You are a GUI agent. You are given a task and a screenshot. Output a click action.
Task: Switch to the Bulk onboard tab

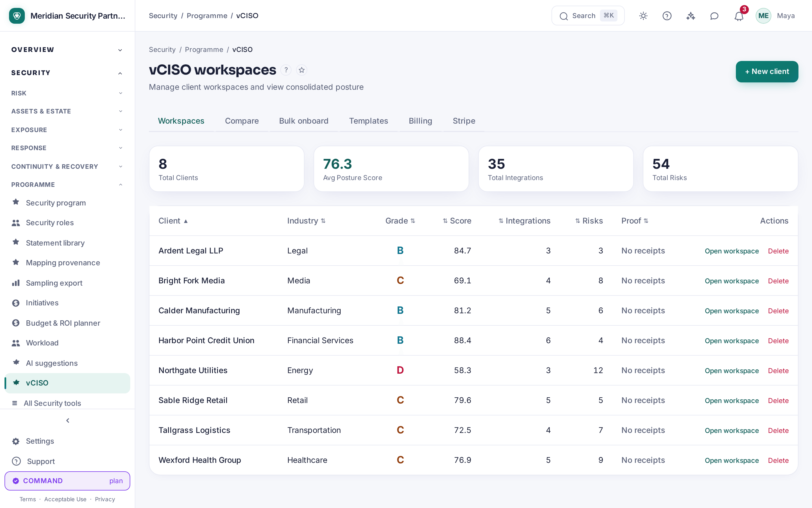tap(304, 121)
